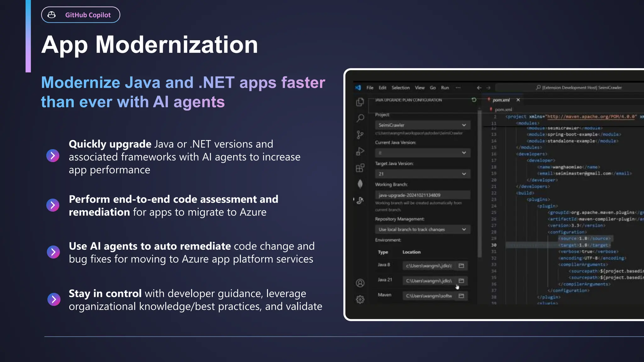Open the Edit menu
Image resolution: width=644 pixels, height=362 pixels.
click(382, 88)
